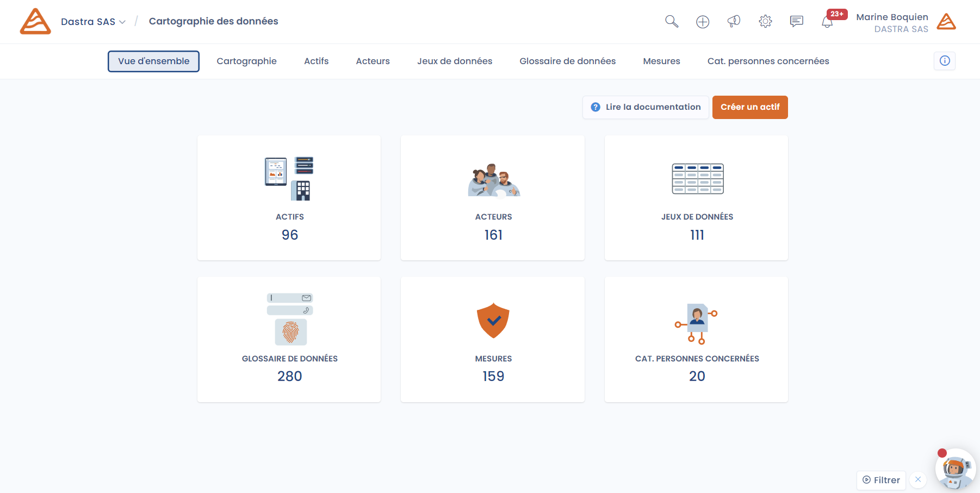The height and width of the screenshot is (493, 980).
Task: Expand the Dastra SAS workspace dropdown
Action: click(94, 22)
